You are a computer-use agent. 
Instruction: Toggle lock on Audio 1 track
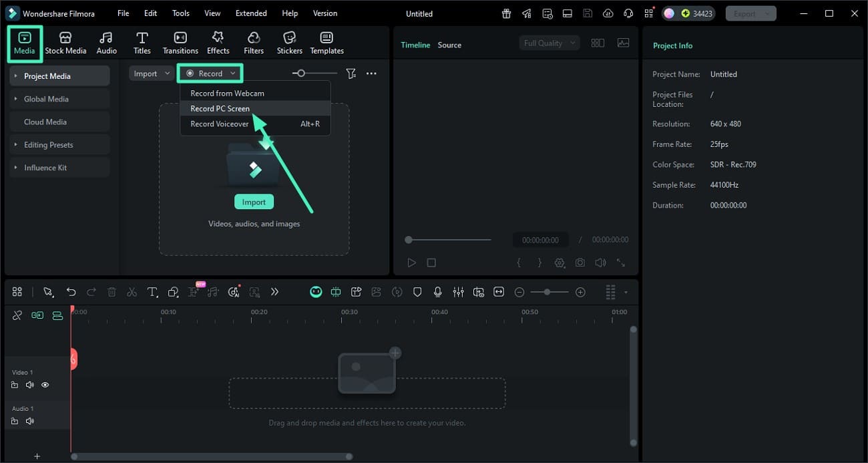(15, 421)
